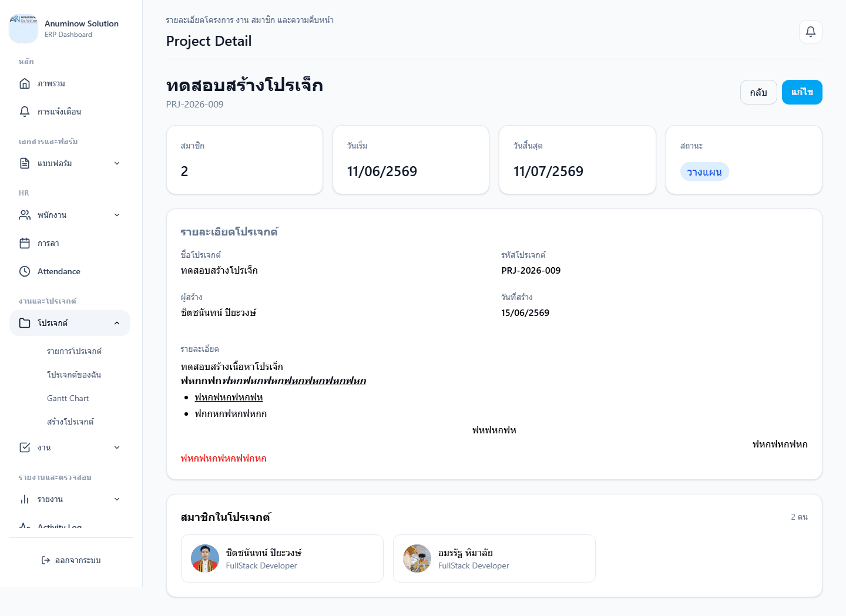The image size is (846, 616).
Task: Click the Anuminow Solution logo
Action: [x=23, y=28]
